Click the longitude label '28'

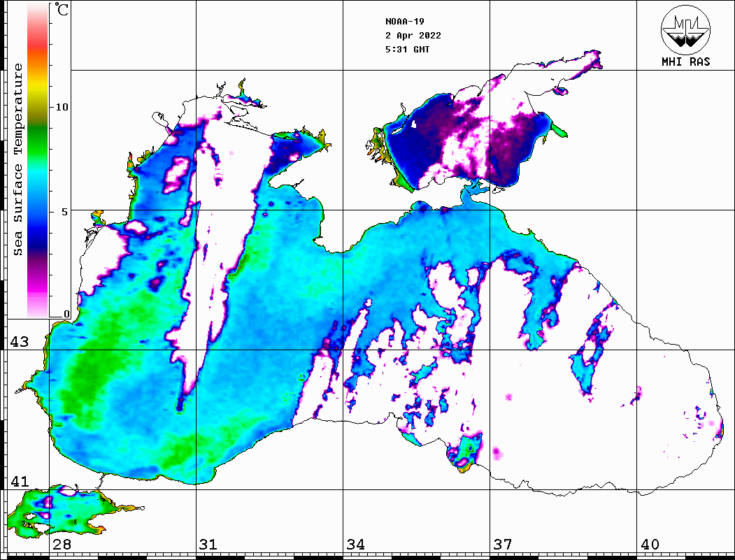point(62,544)
